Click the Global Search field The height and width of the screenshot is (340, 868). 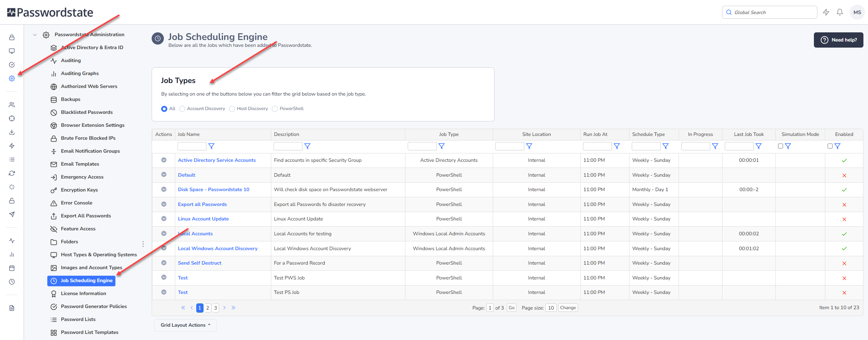[769, 12]
